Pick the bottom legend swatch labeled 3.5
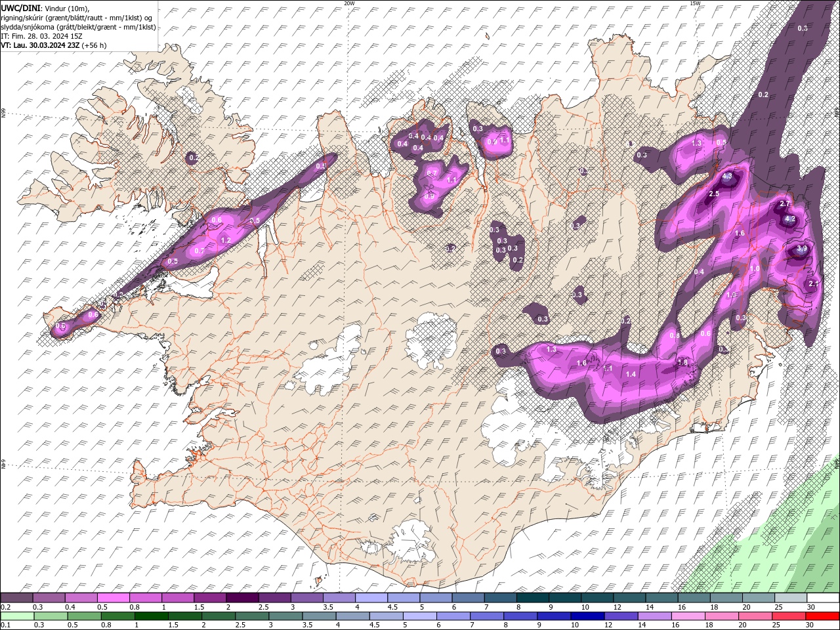The width and height of the screenshot is (840, 630). click(x=319, y=616)
